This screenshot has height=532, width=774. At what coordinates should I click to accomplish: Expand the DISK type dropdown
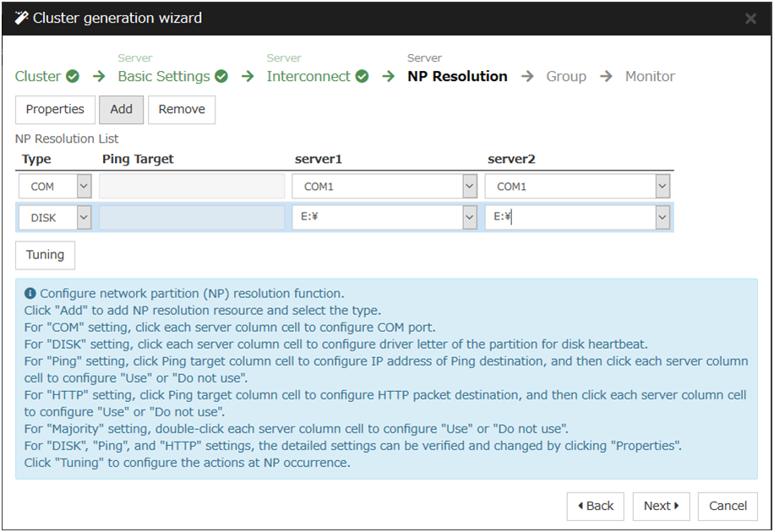(84, 218)
